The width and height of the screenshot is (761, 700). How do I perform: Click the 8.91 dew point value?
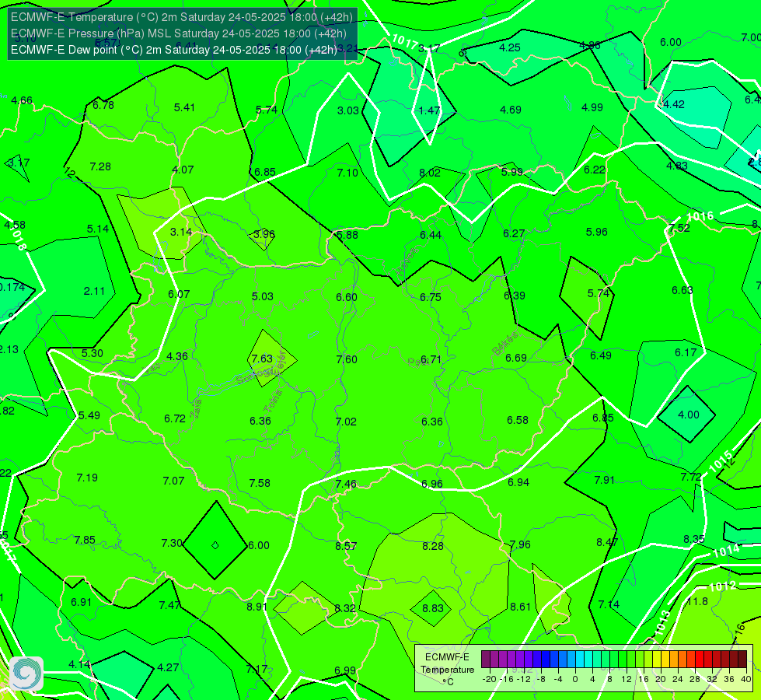257,607
